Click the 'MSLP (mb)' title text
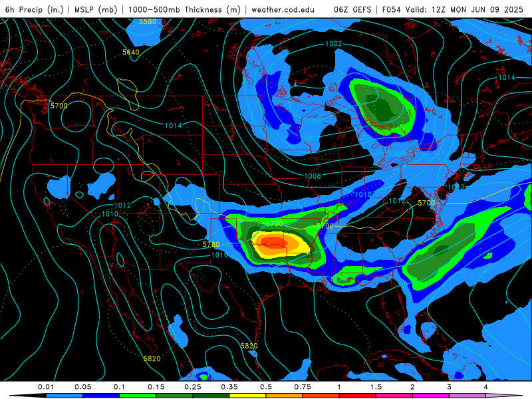The image size is (532, 399). (x=96, y=9)
